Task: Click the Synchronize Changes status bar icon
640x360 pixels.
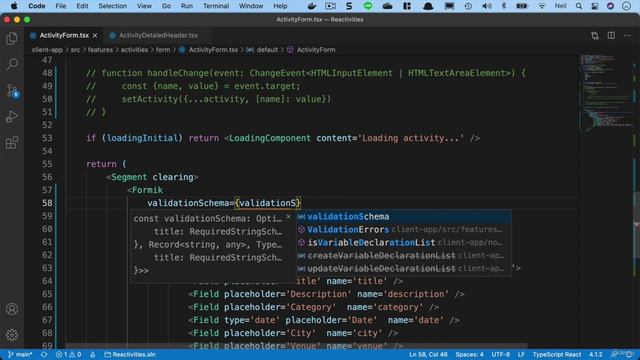Action: (44, 354)
